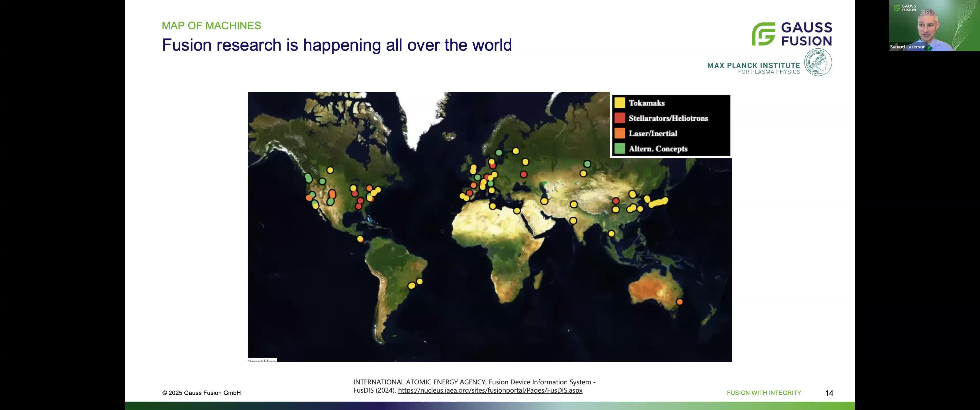Click the MAP OF MACHINES heading
The height and width of the screenshot is (410, 980).
[211, 25]
